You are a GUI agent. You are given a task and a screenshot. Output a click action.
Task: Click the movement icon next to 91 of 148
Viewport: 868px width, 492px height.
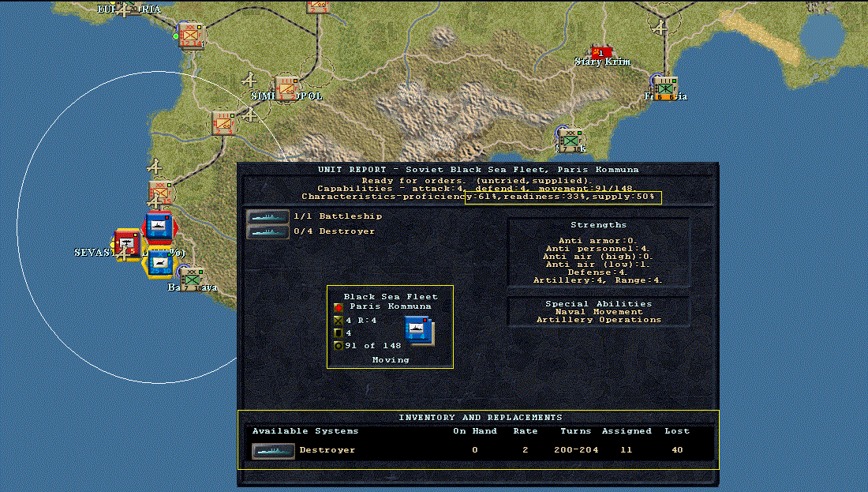[339, 346]
